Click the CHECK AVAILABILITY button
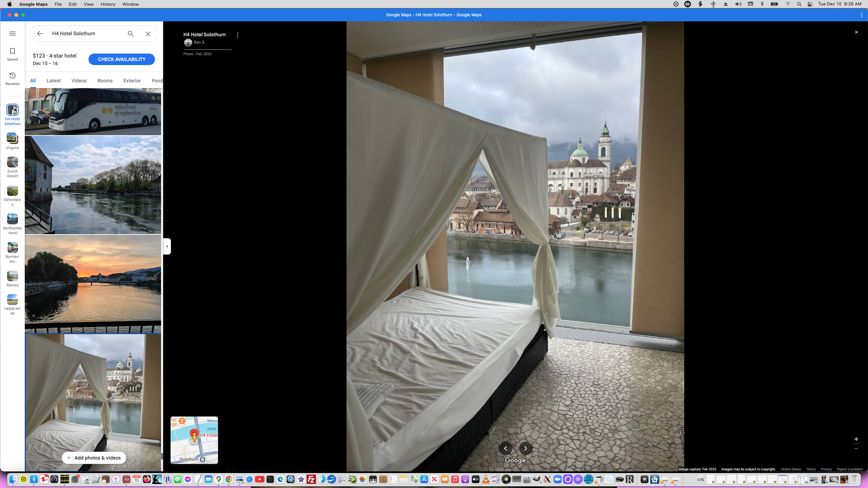868x488 pixels. [x=122, y=59]
